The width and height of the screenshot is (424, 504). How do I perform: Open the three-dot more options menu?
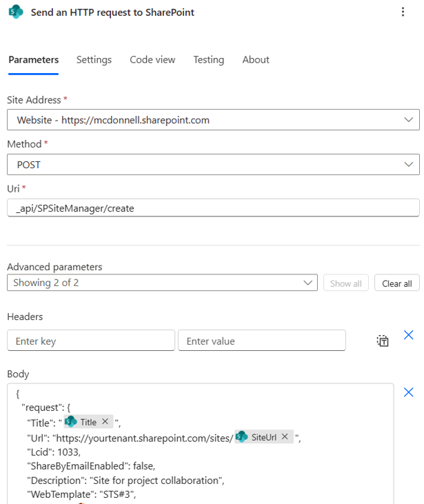click(403, 12)
